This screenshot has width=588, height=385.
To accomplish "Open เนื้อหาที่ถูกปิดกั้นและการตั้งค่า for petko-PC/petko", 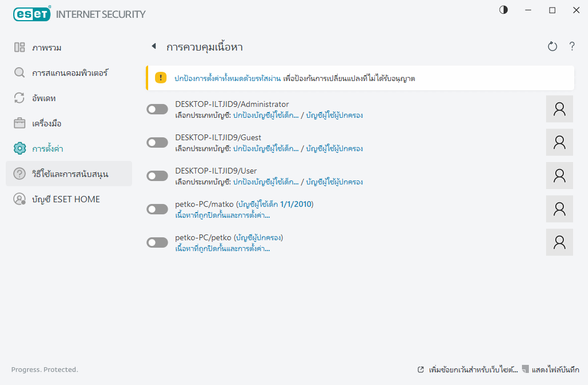I will (222, 249).
